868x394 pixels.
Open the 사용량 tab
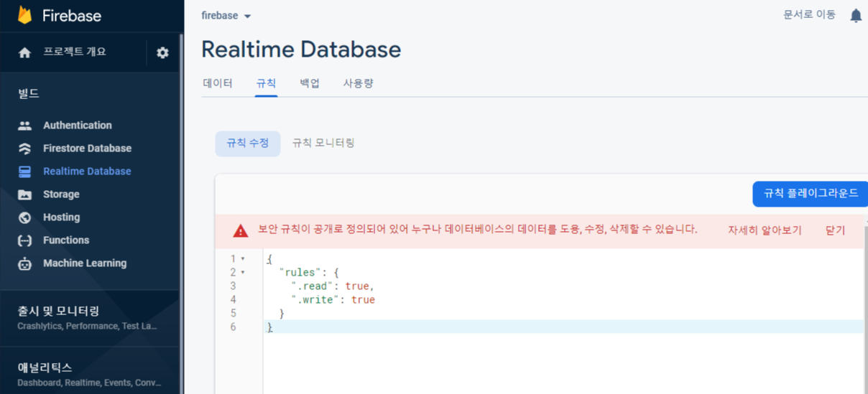click(x=358, y=83)
